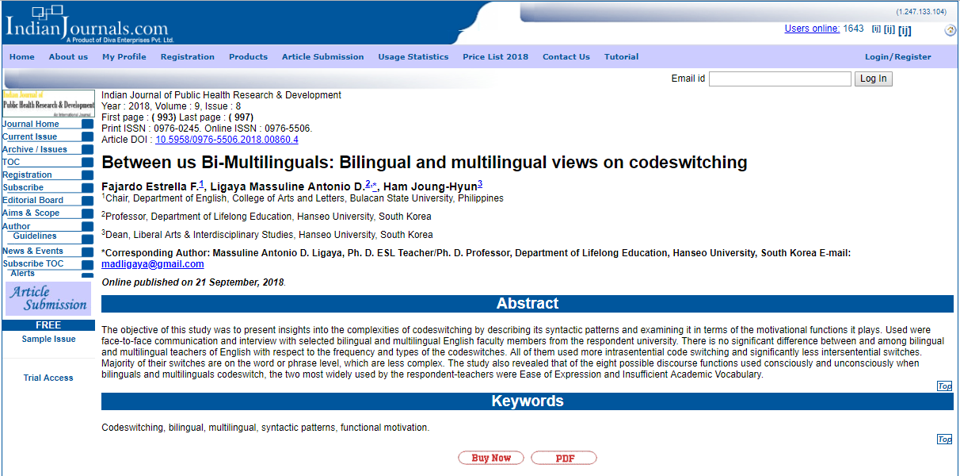This screenshot has width=960, height=476.
Task: Click blue square beside News & Events
Action: (x=88, y=251)
